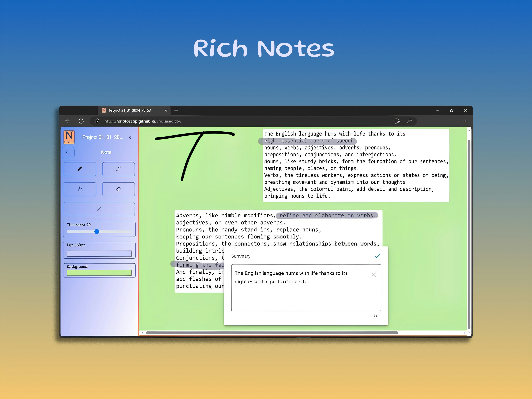Click inside the Summary text field
532x399 pixels.
(x=306, y=288)
